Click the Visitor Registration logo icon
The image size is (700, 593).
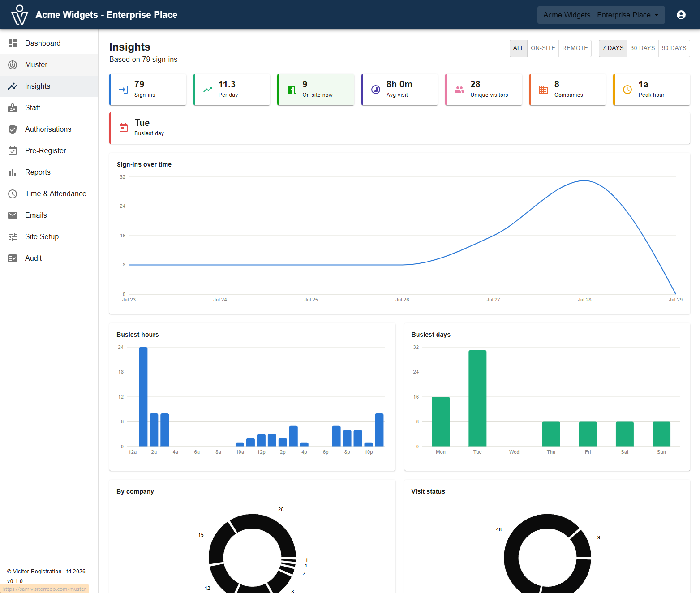click(x=20, y=15)
